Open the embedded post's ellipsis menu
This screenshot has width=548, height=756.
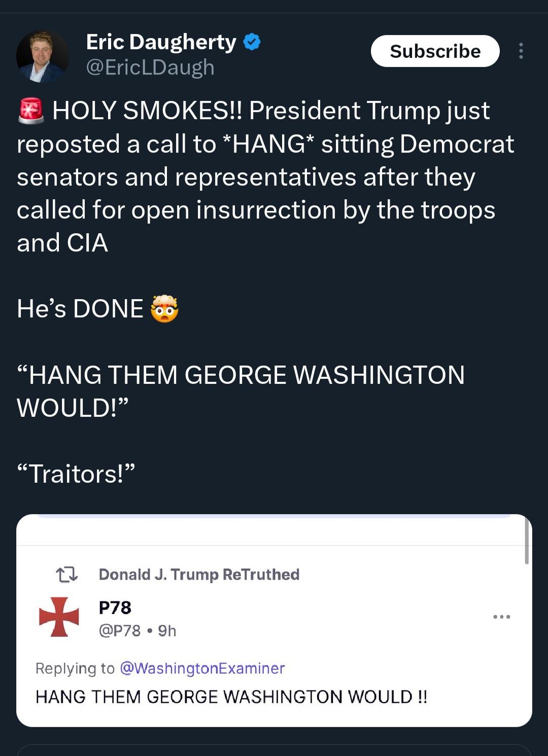point(501,617)
